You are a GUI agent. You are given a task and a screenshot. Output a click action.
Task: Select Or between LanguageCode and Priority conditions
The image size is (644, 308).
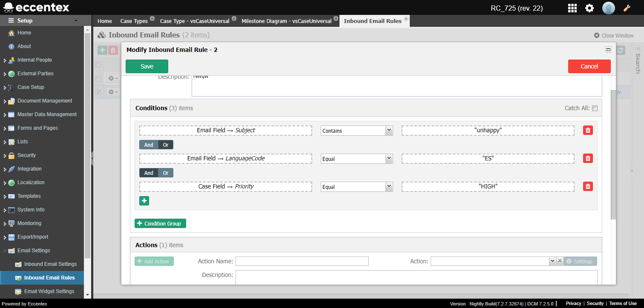[166, 173]
